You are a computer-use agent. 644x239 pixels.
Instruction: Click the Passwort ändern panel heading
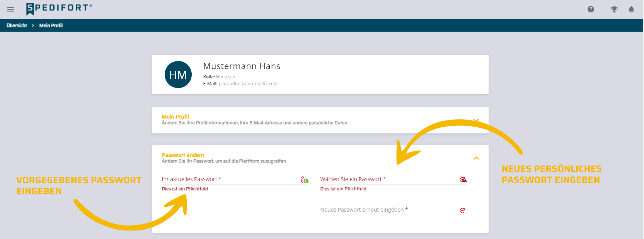(x=183, y=155)
